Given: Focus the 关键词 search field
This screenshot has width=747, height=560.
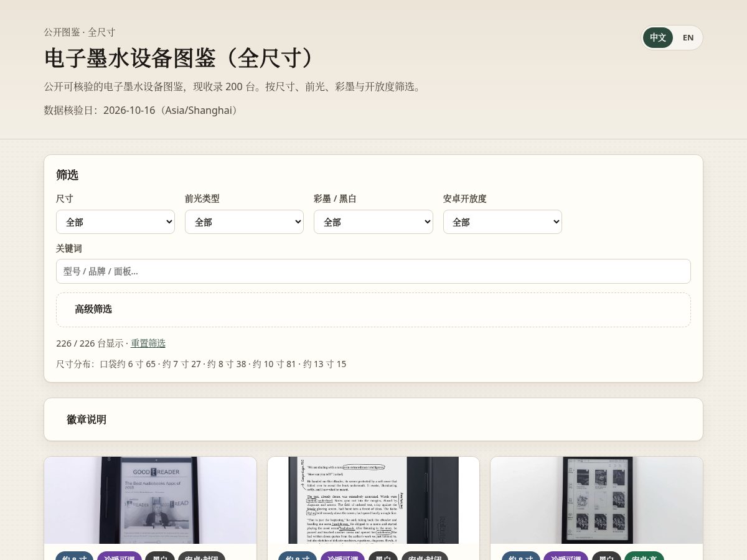Looking at the screenshot, I should pos(374,271).
